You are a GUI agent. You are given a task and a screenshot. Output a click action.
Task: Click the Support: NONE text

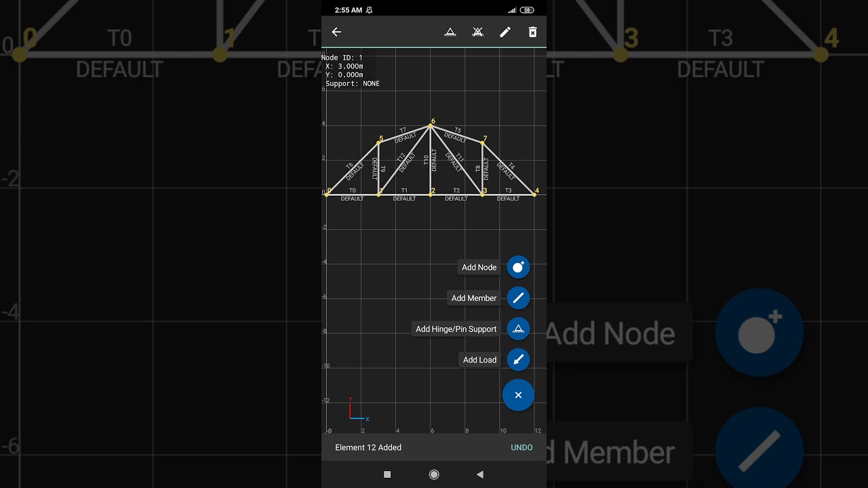coord(353,83)
